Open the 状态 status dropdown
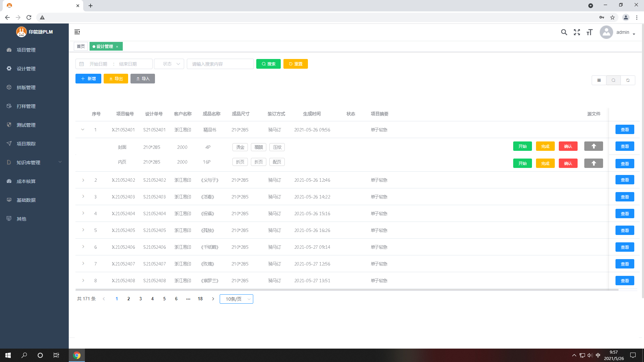 click(x=169, y=64)
